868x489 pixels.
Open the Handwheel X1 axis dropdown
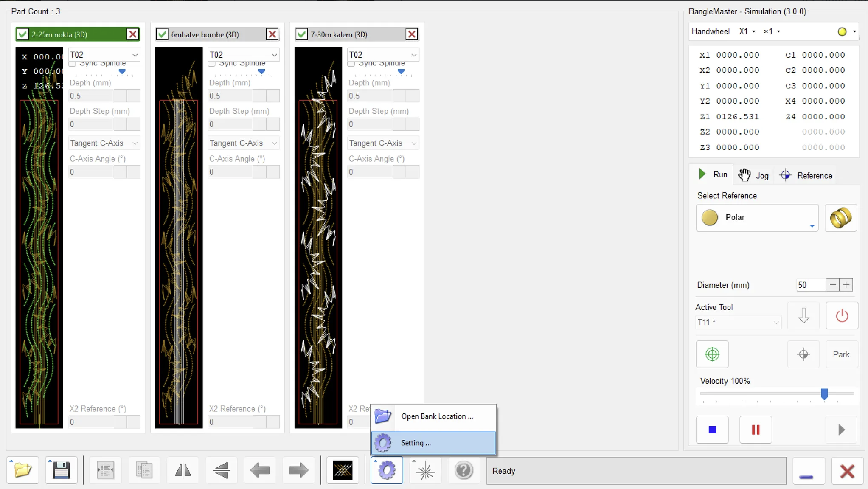[747, 31]
